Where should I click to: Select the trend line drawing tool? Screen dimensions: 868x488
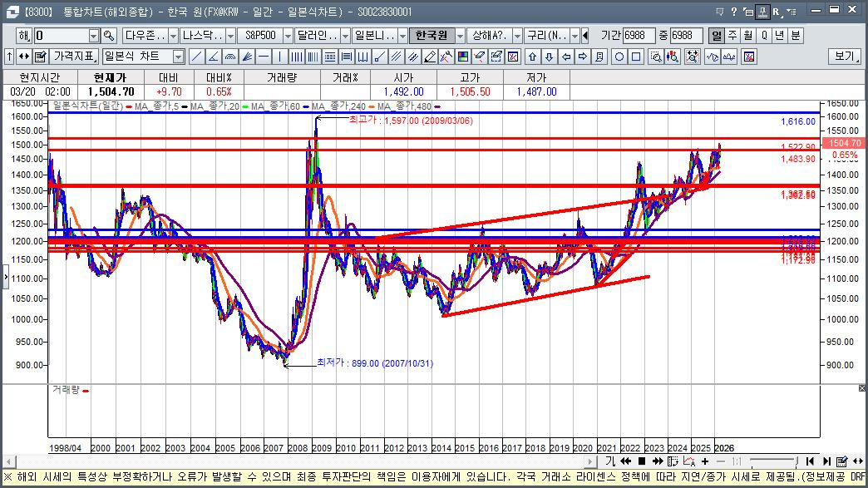click(x=197, y=57)
